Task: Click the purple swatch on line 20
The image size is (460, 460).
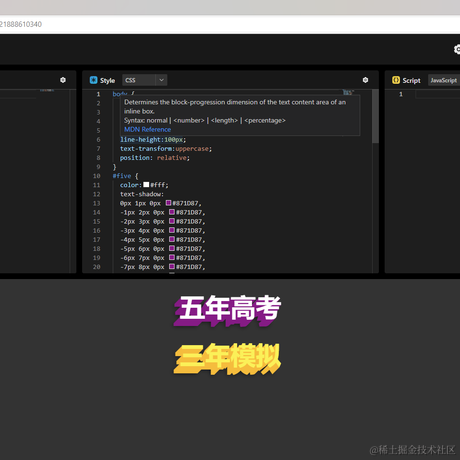Action: [172, 266]
